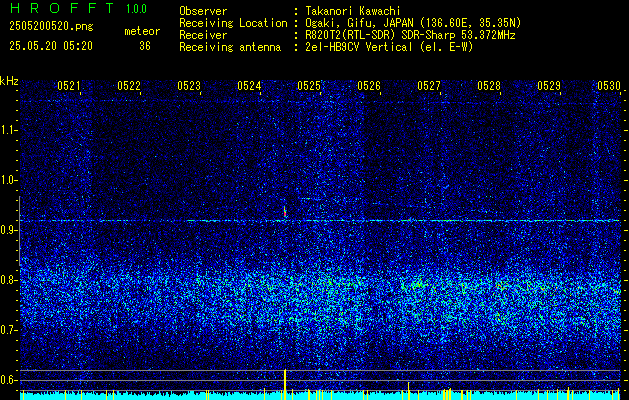Click the tall yellow spike in the bottom strip
This screenshot has width=629, height=400.
285,384
